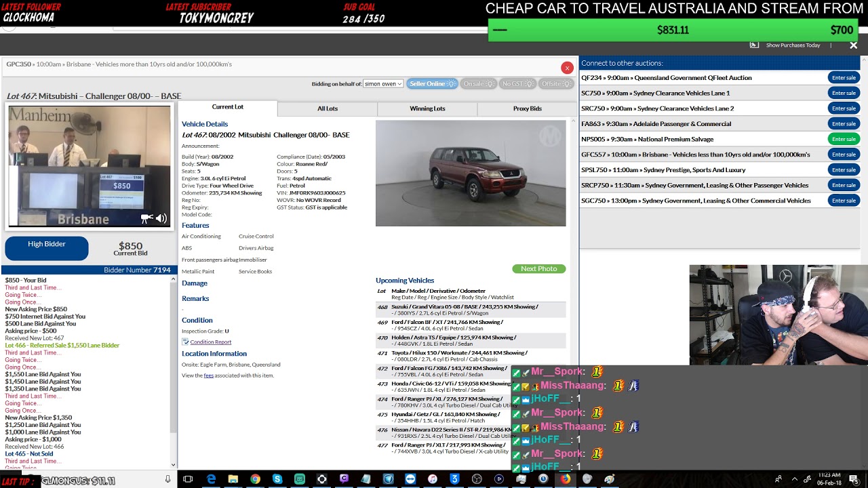Click the Lot 466 Referred Sale log entry

62,346
